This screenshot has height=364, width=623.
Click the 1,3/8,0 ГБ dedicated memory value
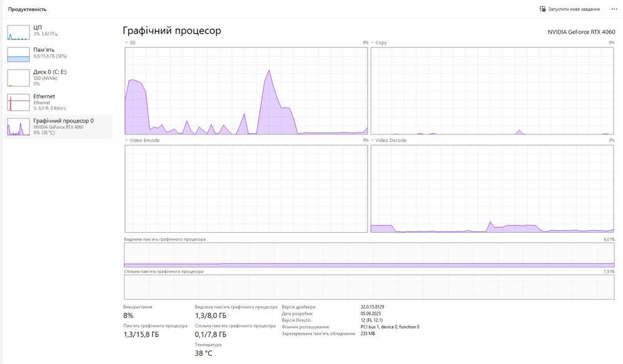[x=211, y=315]
